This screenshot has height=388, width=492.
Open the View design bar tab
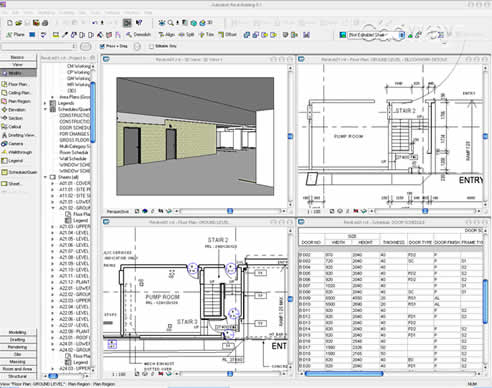tap(18, 65)
